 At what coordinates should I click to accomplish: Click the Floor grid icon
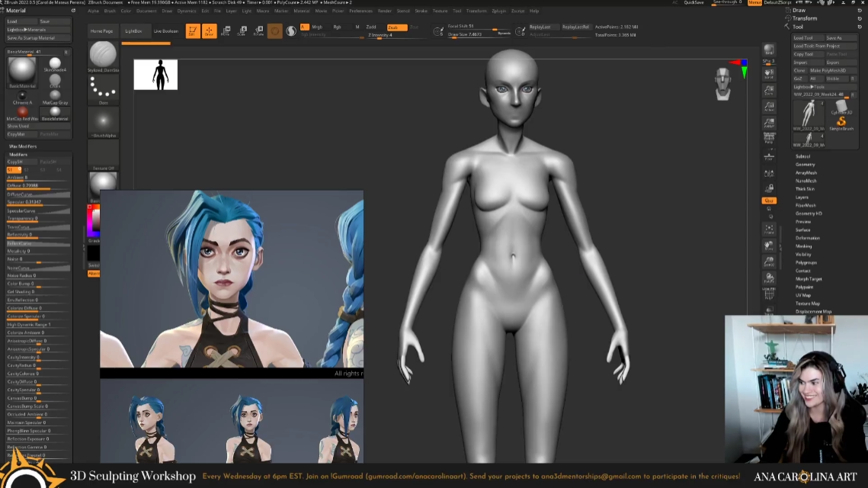point(769,157)
